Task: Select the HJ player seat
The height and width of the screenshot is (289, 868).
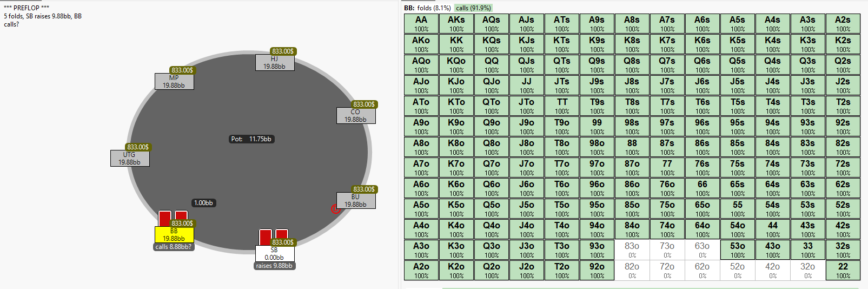Action: coord(275,63)
